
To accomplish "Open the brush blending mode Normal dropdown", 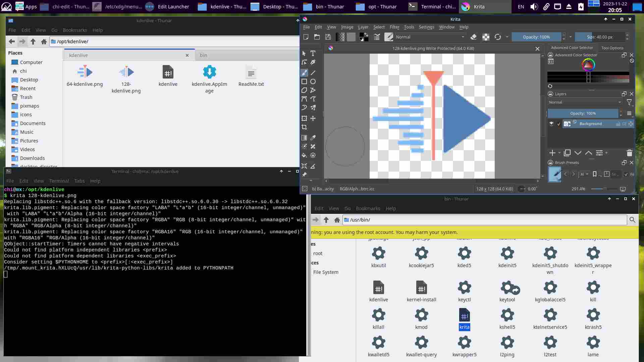I will pos(430,37).
